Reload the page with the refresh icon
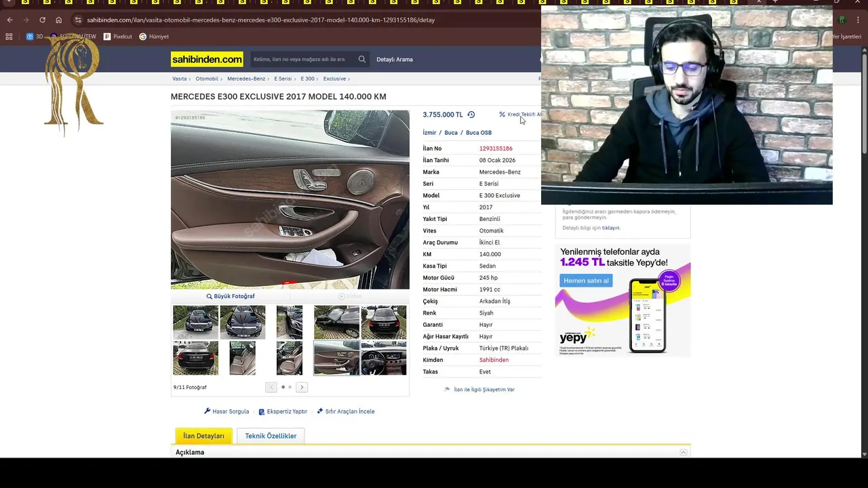The image size is (868, 488). pyautogui.click(x=42, y=20)
